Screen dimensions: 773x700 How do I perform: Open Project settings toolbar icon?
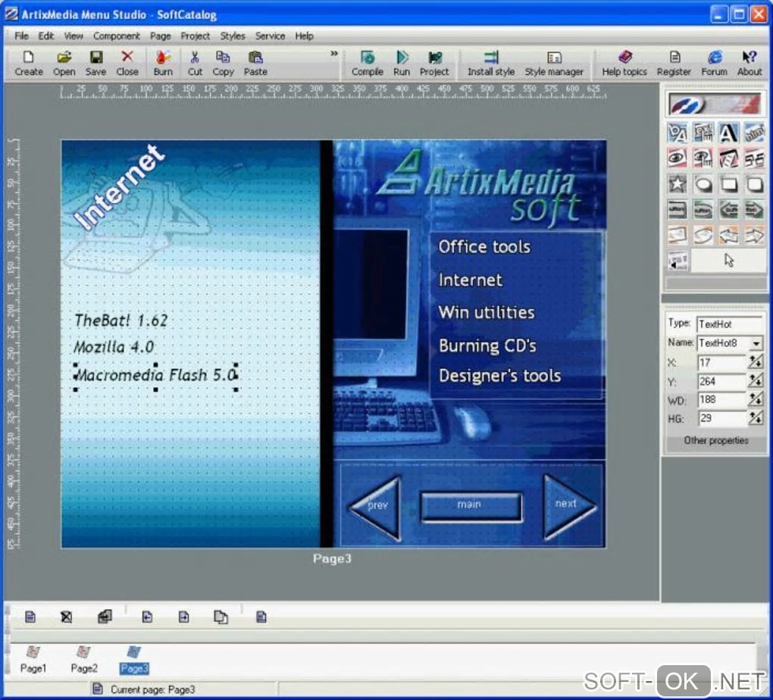tap(434, 63)
